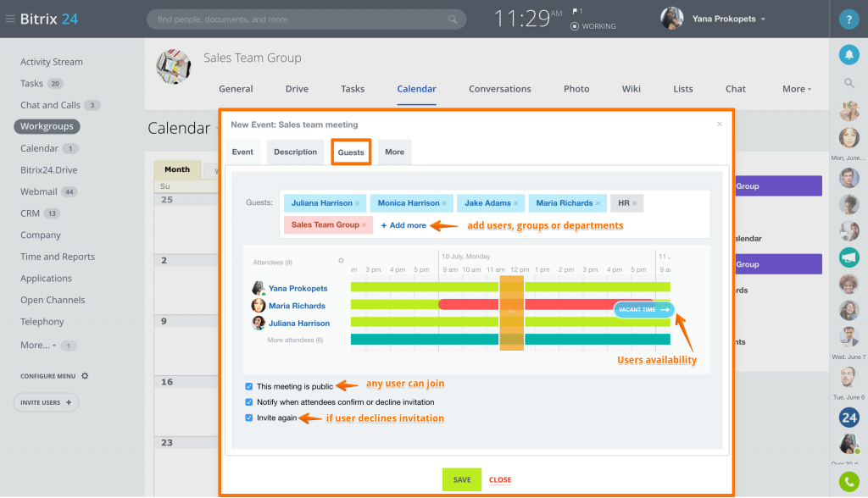Open the group Drive tab

click(x=298, y=89)
